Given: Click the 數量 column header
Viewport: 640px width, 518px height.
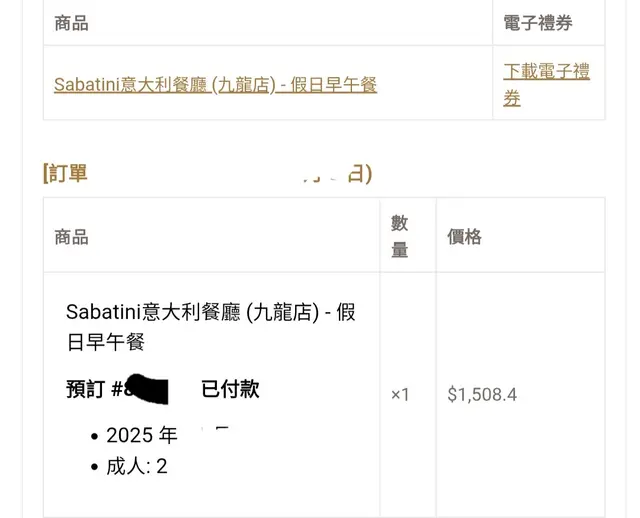Looking at the screenshot, I should tap(399, 236).
